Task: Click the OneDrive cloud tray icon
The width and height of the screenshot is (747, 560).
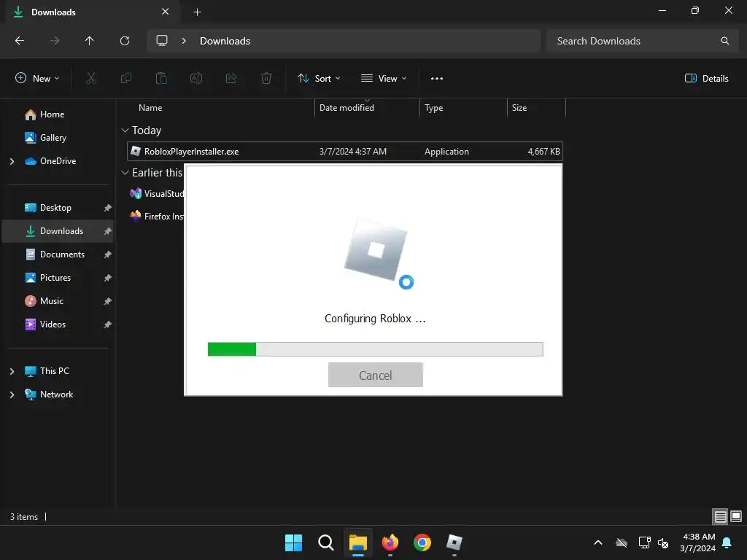Action: click(622, 542)
